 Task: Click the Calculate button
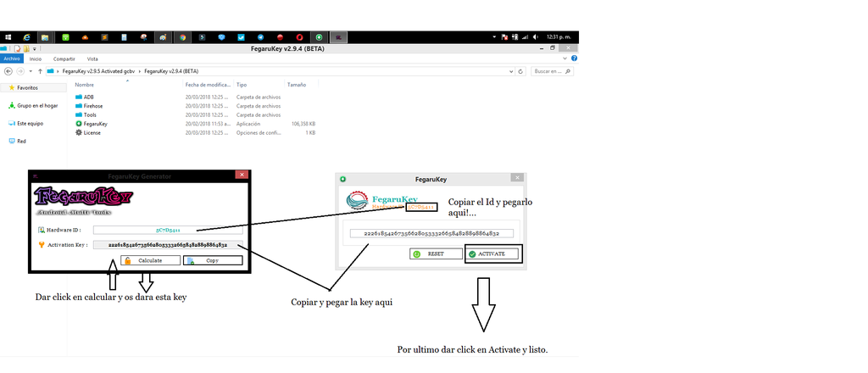point(151,260)
